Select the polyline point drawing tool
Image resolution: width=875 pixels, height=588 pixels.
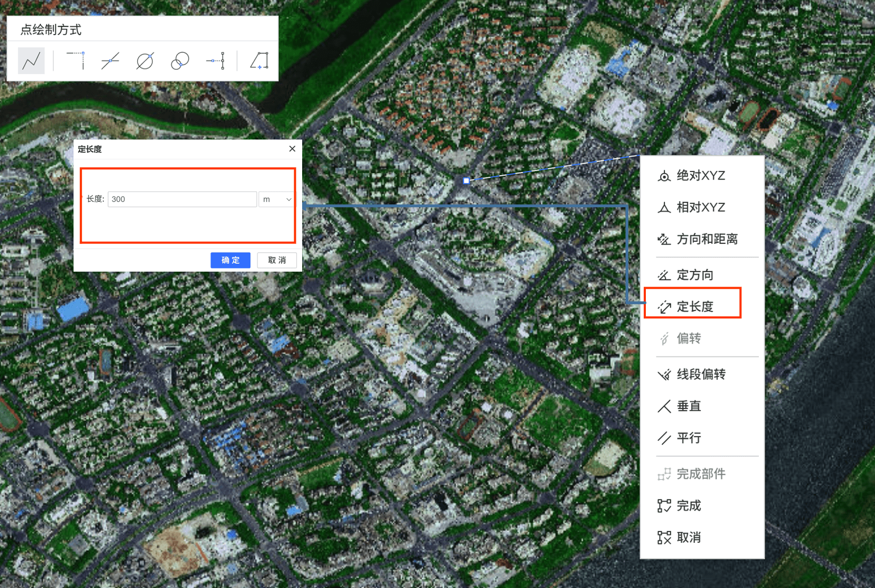pyautogui.click(x=31, y=61)
